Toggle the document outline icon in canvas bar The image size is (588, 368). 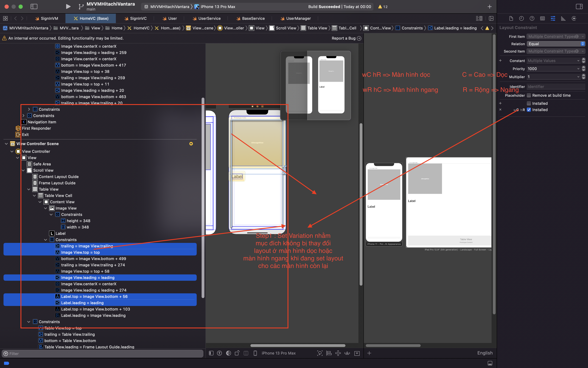(x=211, y=353)
